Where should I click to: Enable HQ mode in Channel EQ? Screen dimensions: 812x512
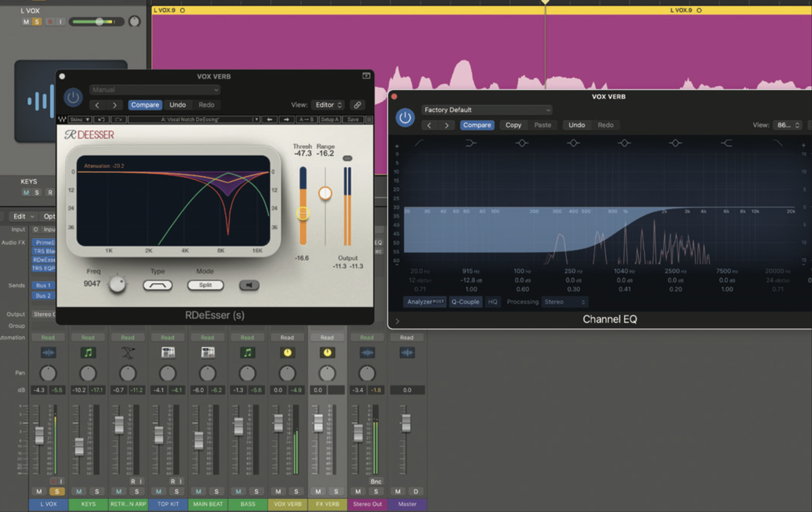click(x=492, y=302)
